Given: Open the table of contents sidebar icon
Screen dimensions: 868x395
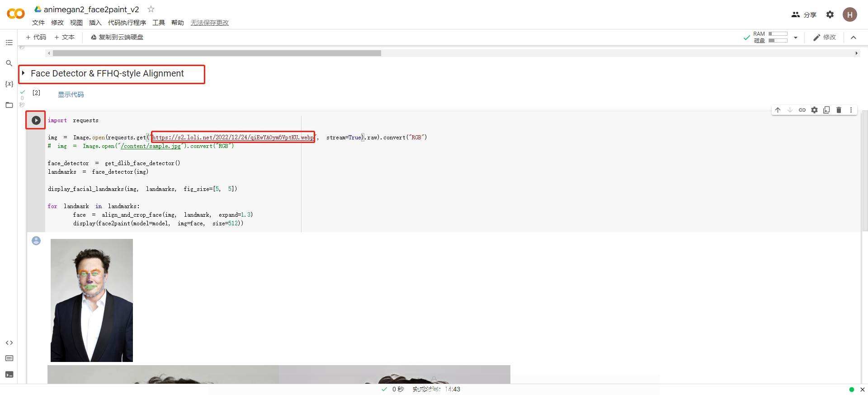Looking at the screenshot, I should (x=9, y=43).
